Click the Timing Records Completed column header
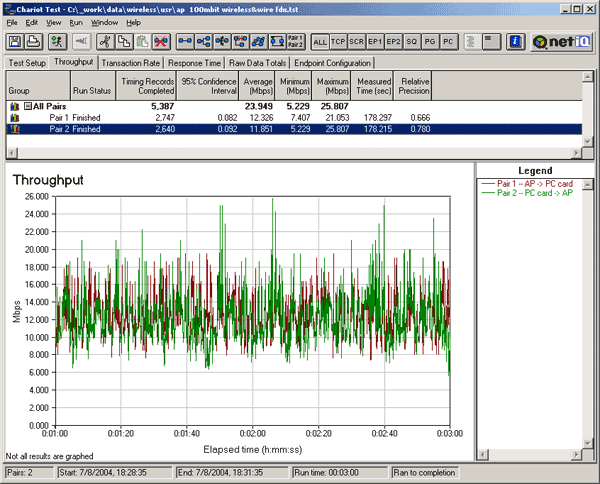The height and width of the screenshot is (484, 600). (x=146, y=85)
